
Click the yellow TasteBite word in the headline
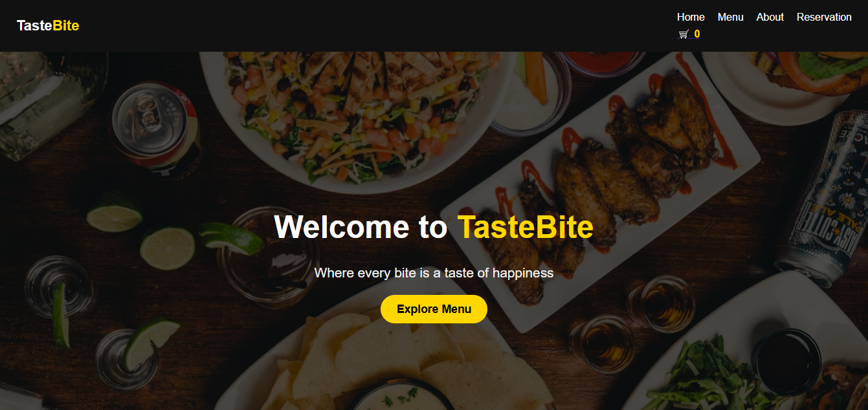point(526,228)
